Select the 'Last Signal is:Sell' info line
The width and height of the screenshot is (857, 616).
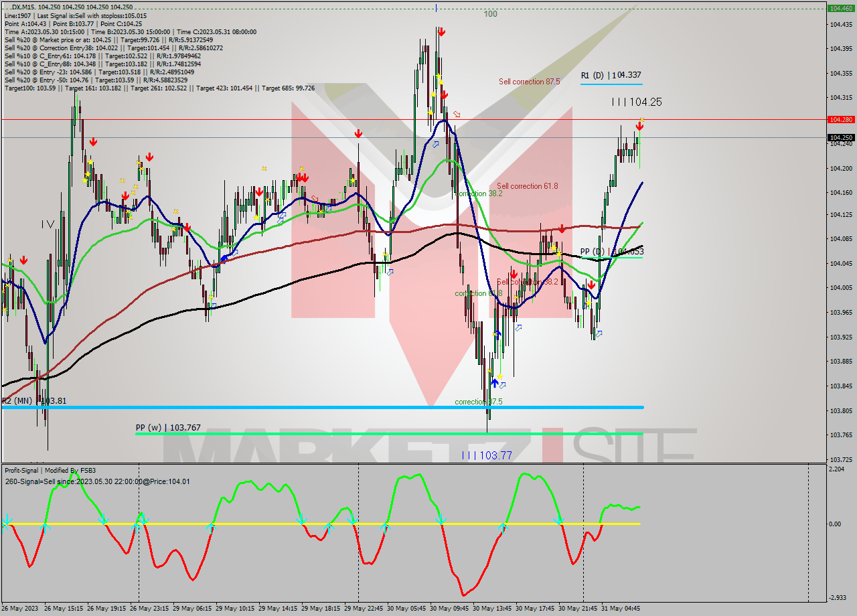[76, 15]
